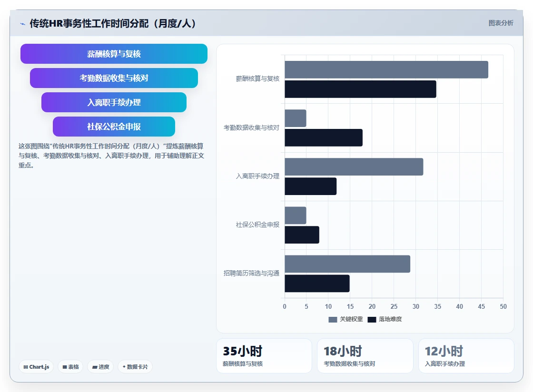Click the 12小时 stat card value
The width and height of the screenshot is (533, 392).
tap(444, 351)
